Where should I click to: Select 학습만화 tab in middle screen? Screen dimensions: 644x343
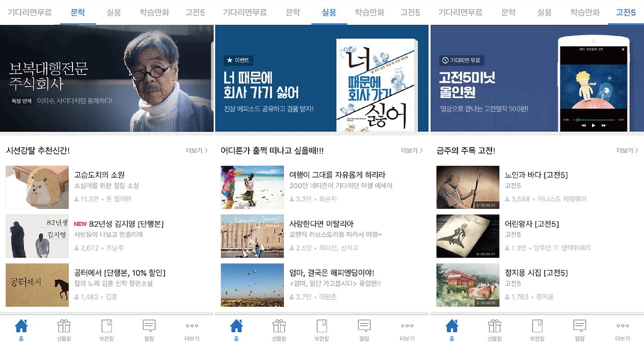370,13
